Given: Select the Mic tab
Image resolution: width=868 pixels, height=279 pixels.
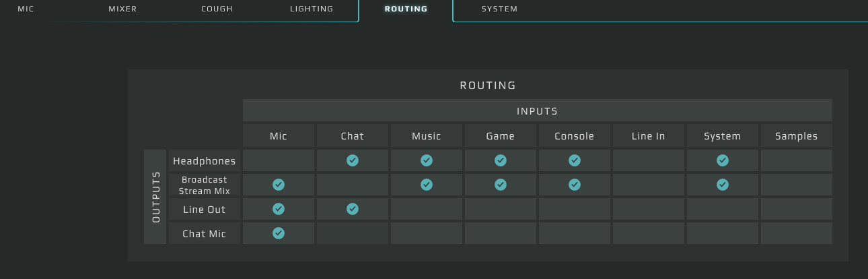Looking at the screenshot, I should pyautogui.click(x=26, y=9).
